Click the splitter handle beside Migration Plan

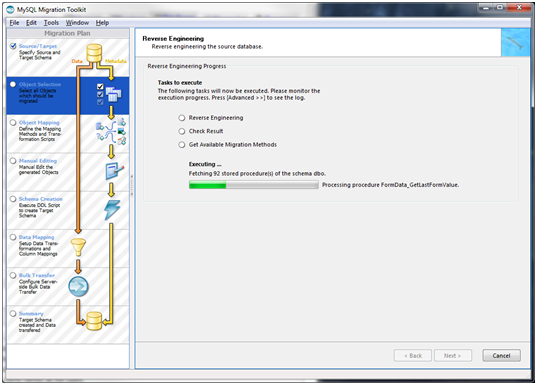click(132, 185)
